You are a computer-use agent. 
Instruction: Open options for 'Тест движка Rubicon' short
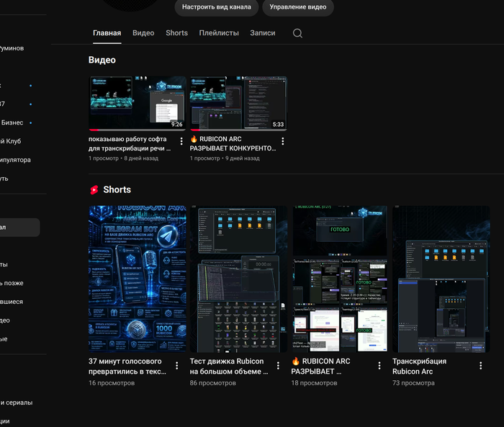(278, 366)
